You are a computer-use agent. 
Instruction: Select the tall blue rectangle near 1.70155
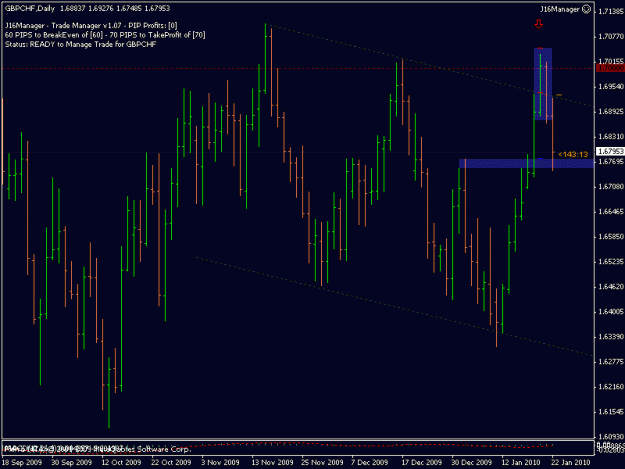click(x=543, y=84)
